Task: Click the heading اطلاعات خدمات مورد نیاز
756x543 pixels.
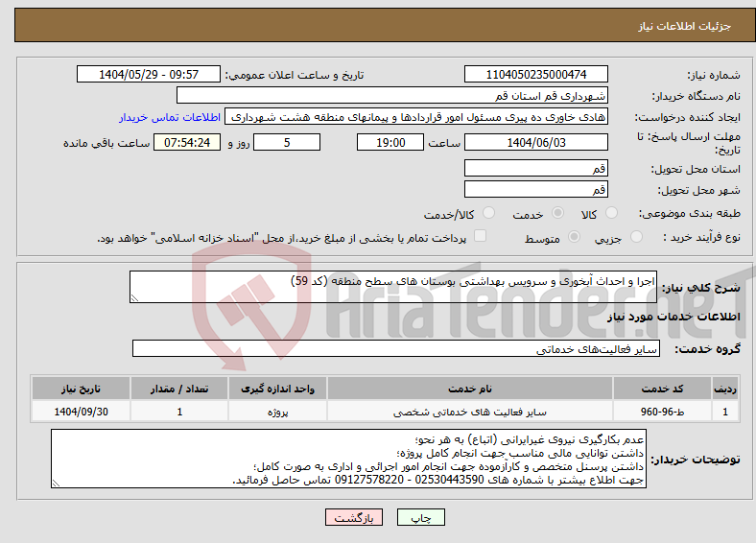Action: [673, 317]
